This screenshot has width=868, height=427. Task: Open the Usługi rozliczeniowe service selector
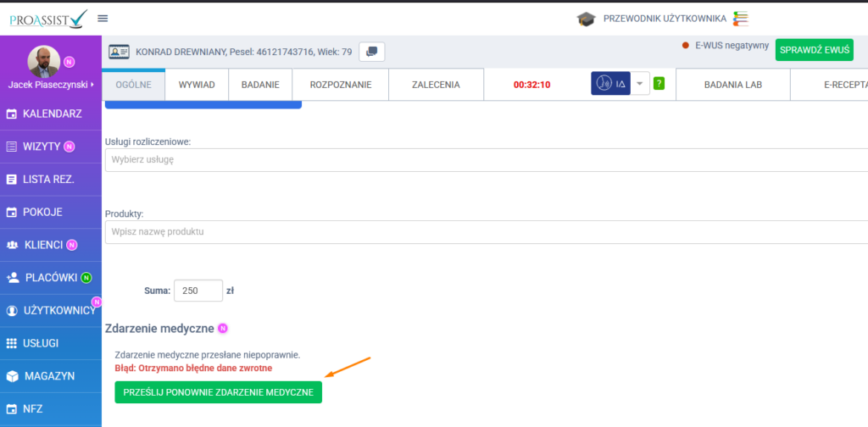pos(485,160)
